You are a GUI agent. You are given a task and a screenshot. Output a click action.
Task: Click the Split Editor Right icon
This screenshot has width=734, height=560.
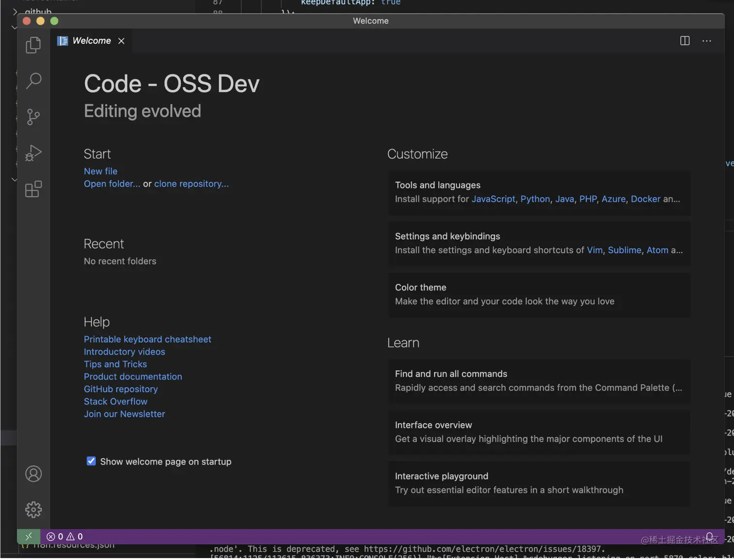point(684,41)
